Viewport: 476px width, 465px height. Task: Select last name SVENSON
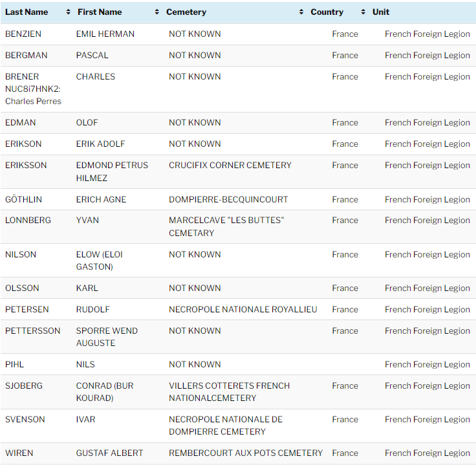[25, 419]
